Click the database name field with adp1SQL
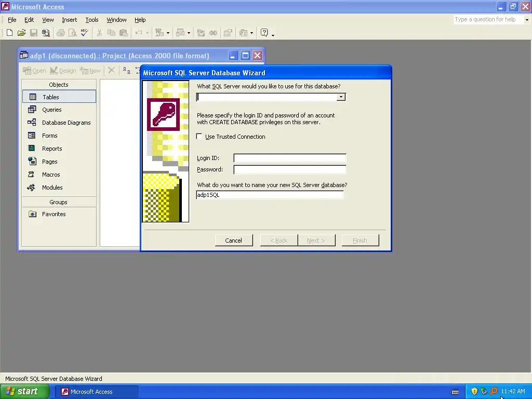Image resolution: width=532 pixels, height=399 pixels. click(270, 195)
